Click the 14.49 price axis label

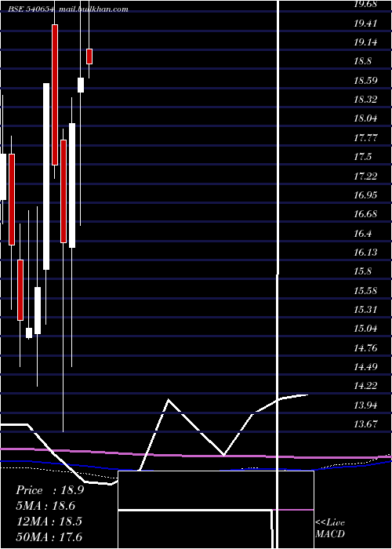tap(365, 366)
